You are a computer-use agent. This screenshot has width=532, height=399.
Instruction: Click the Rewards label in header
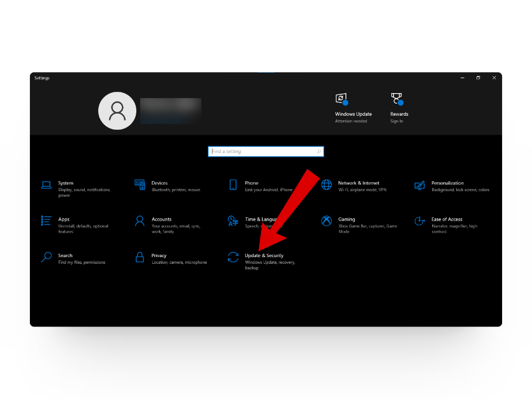[399, 114]
